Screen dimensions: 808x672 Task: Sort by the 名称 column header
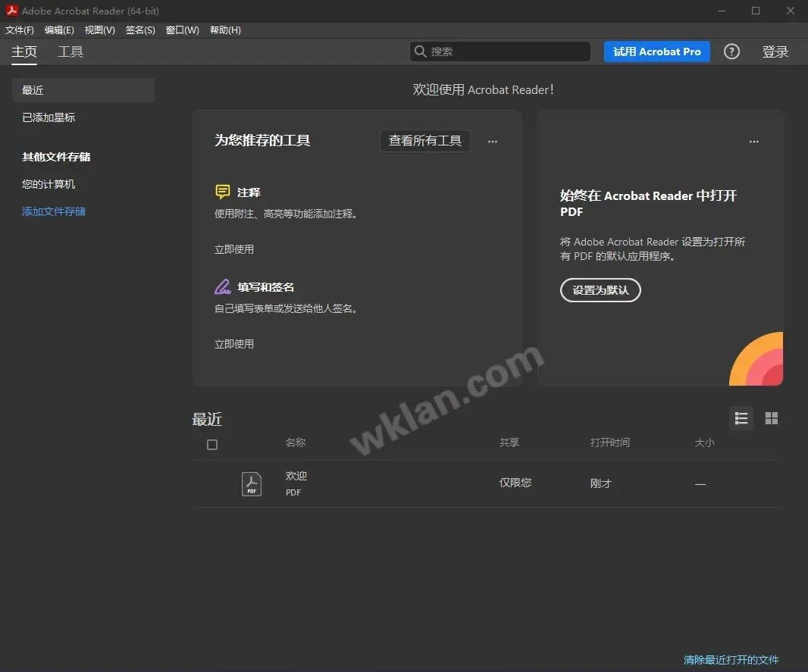click(296, 442)
